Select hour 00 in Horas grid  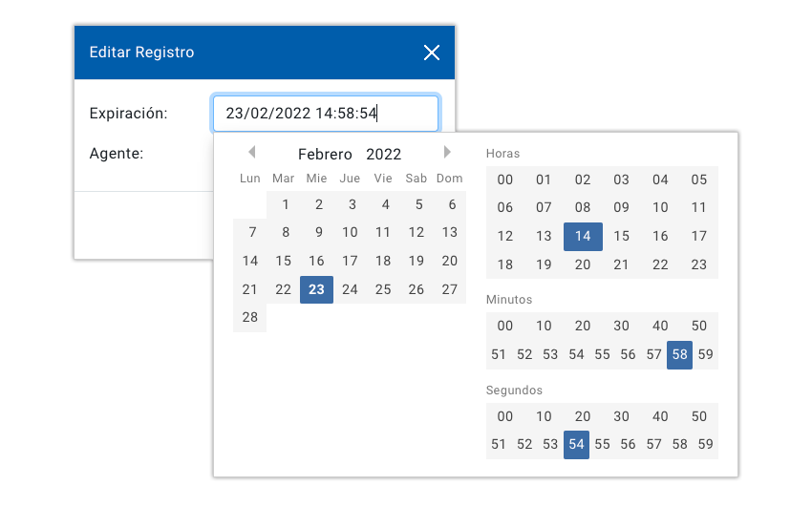[x=505, y=180]
